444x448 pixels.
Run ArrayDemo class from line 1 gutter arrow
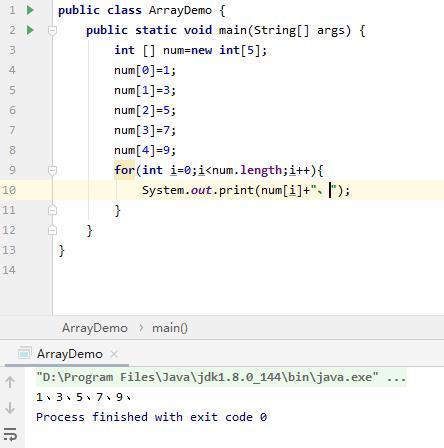pos(30,10)
